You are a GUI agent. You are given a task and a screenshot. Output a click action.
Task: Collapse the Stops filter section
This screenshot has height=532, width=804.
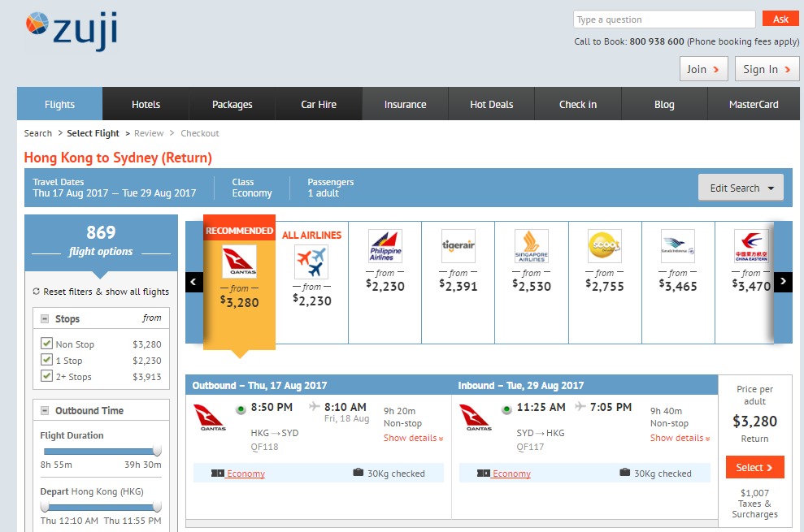pos(44,319)
